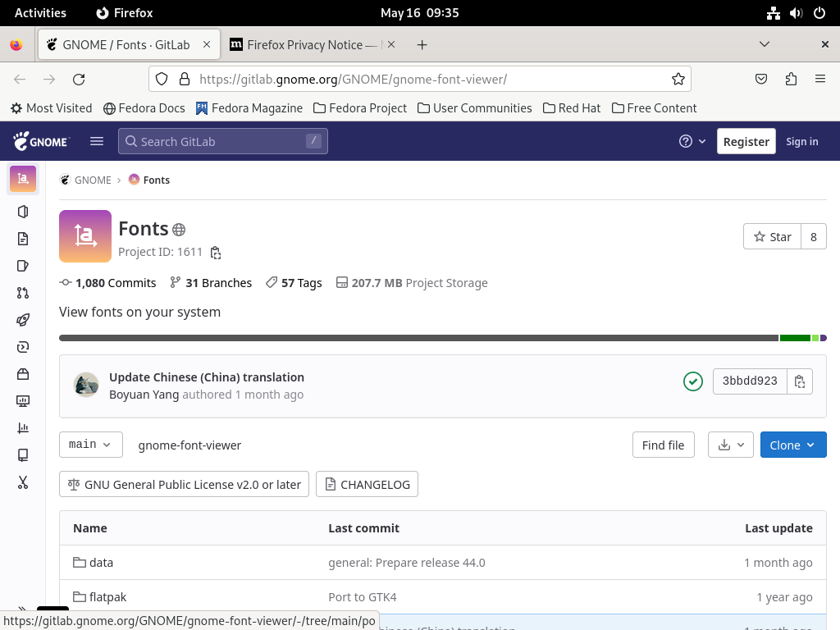840x630 pixels.
Task: Open Packages and registries sidebar icon
Action: click(22, 374)
